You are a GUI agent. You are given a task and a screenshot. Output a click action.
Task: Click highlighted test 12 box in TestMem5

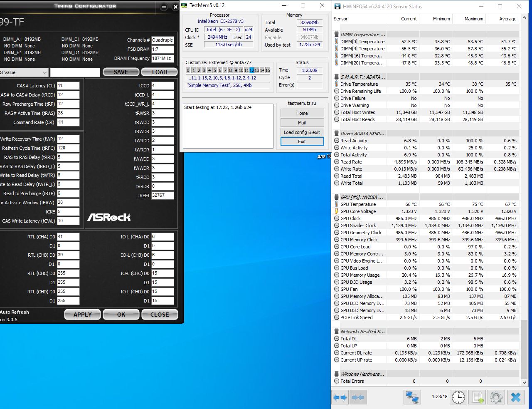(x=251, y=70)
